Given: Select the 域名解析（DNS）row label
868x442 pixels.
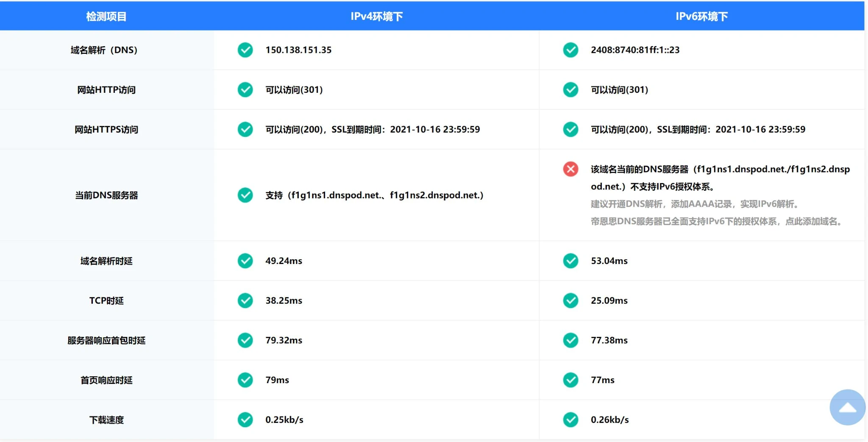Looking at the screenshot, I should pyautogui.click(x=104, y=50).
